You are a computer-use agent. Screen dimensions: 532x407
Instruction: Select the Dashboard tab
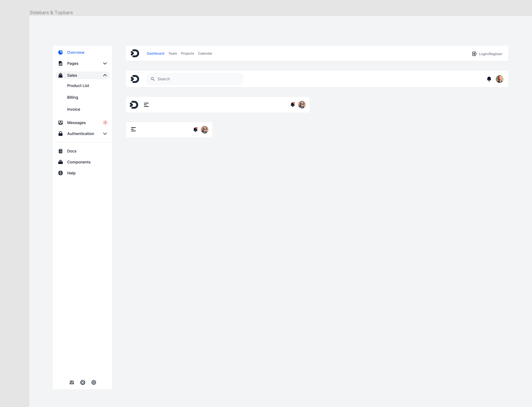click(x=156, y=54)
